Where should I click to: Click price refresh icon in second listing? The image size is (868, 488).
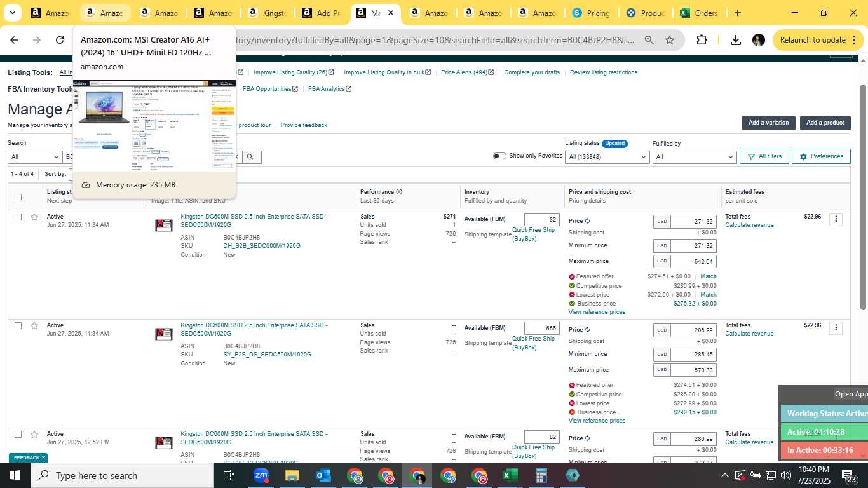588,330
